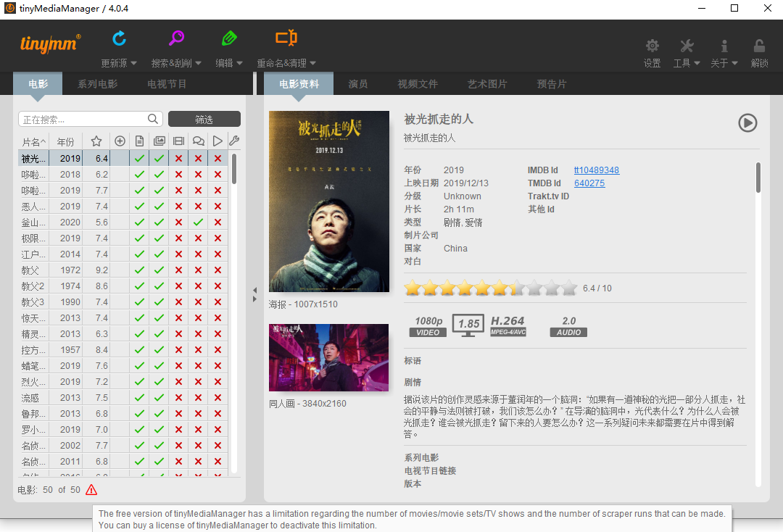Click the magenta search & scrape icon
Screen dimensions: 783x532
176,38
